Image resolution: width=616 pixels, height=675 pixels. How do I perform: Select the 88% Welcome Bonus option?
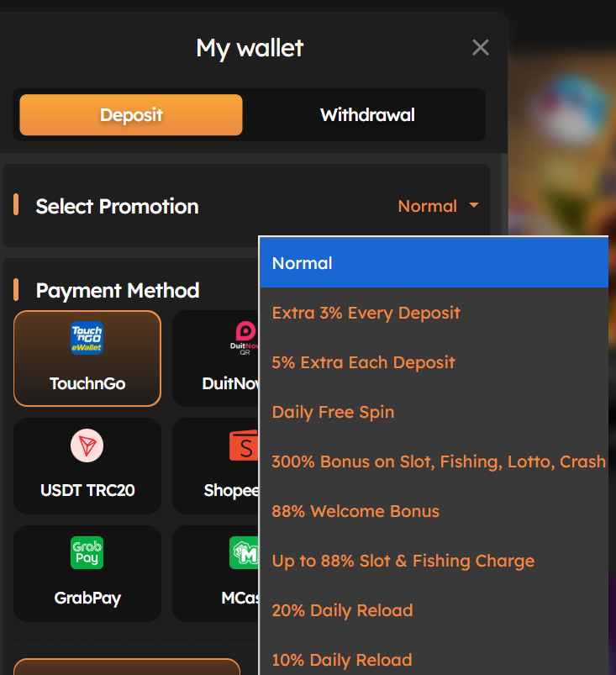(434, 511)
